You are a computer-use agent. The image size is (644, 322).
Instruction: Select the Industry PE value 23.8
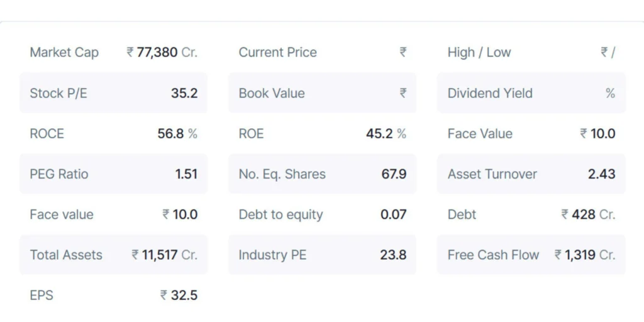point(393,255)
